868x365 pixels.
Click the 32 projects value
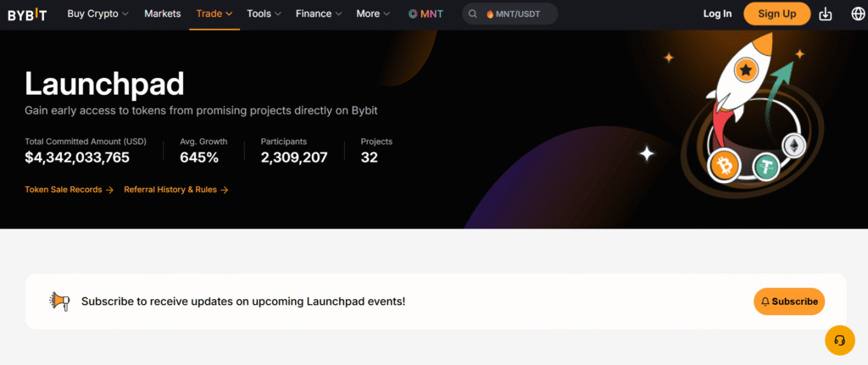[370, 158]
